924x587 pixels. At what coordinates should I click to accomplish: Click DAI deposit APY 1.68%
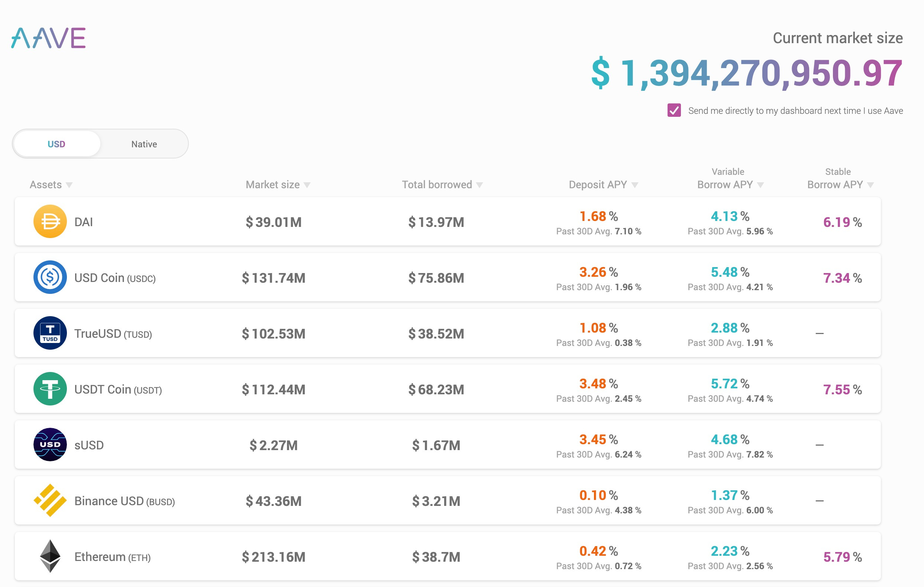tap(599, 216)
